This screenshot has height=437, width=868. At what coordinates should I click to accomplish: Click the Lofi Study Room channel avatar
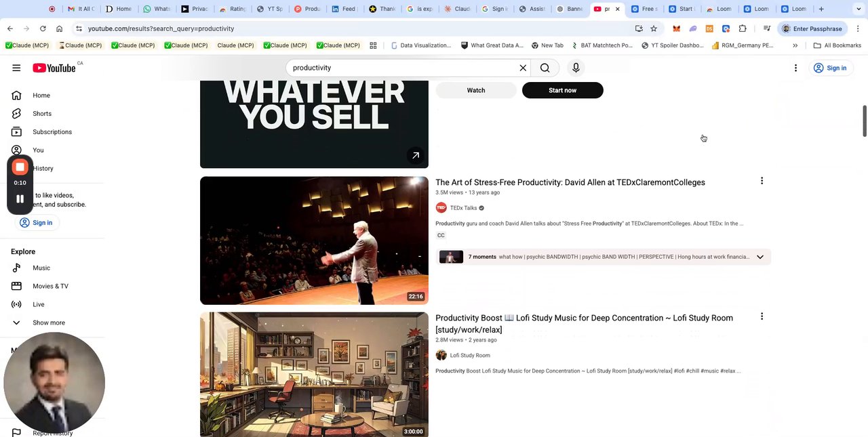tap(441, 355)
